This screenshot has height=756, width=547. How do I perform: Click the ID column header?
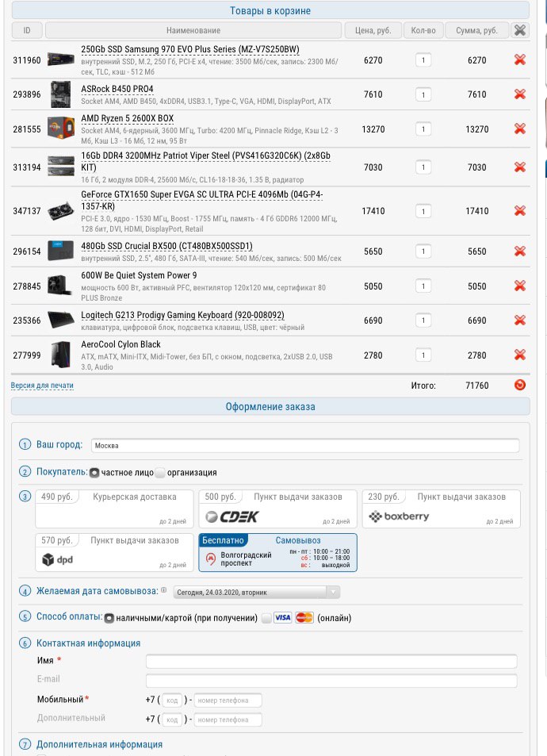coord(27,30)
